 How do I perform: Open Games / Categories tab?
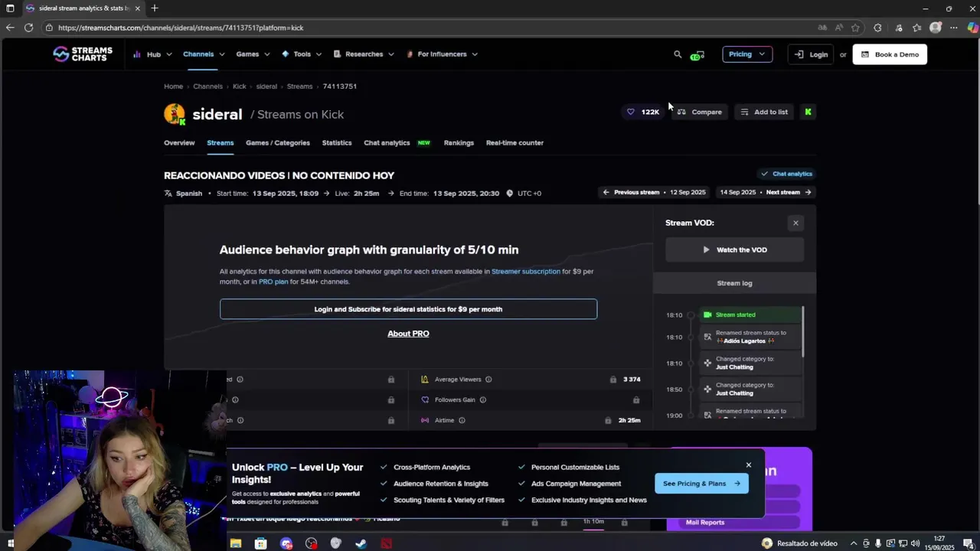278,143
